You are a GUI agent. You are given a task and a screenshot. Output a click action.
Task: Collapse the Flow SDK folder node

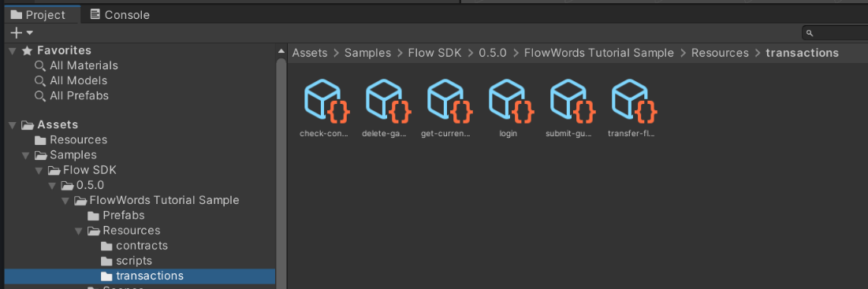point(39,170)
